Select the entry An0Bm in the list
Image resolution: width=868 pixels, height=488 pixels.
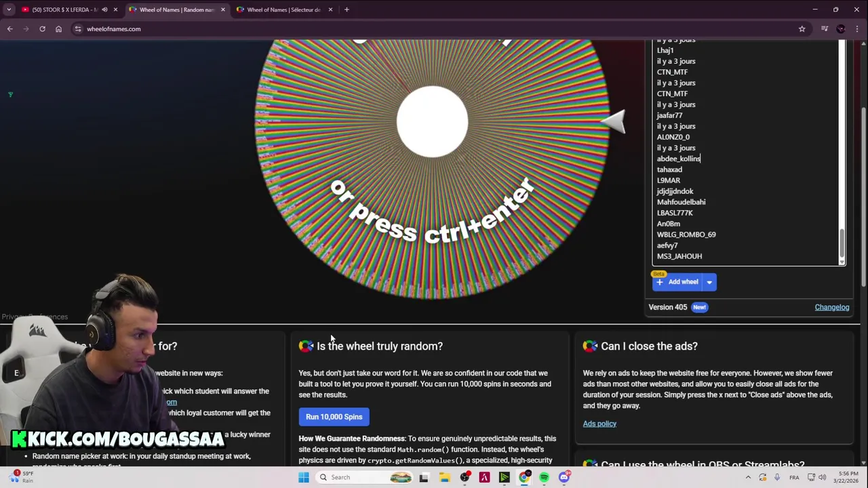(668, 224)
